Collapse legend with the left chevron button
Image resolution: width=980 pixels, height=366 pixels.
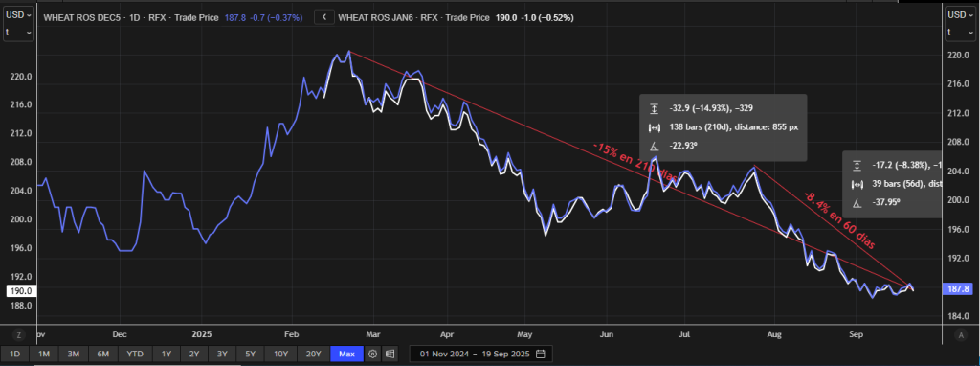pyautogui.click(x=323, y=17)
